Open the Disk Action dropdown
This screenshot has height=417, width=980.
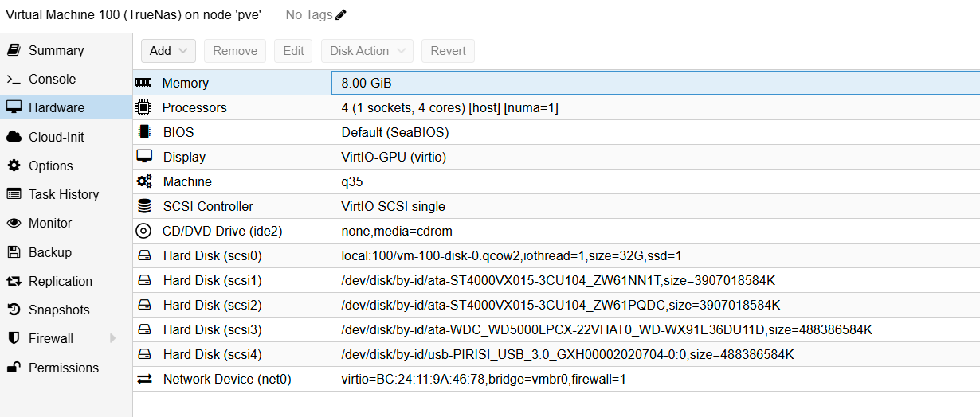(x=367, y=51)
